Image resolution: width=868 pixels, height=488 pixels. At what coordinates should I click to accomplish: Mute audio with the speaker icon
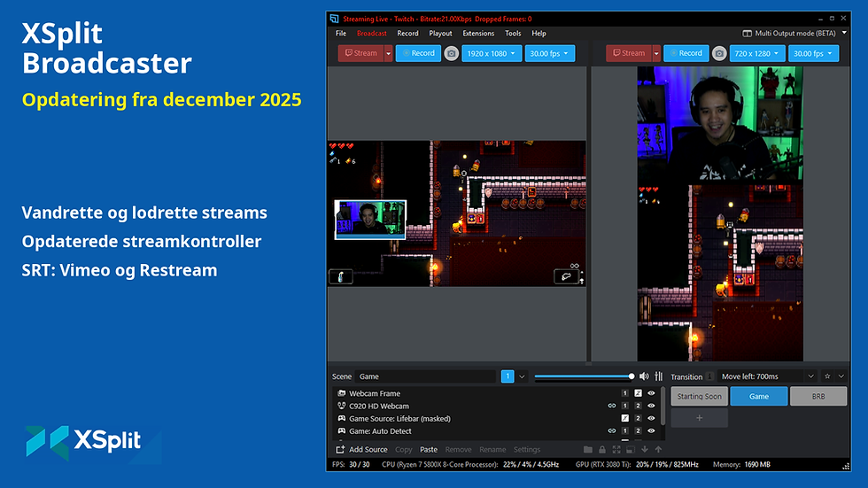coord(644,376)
